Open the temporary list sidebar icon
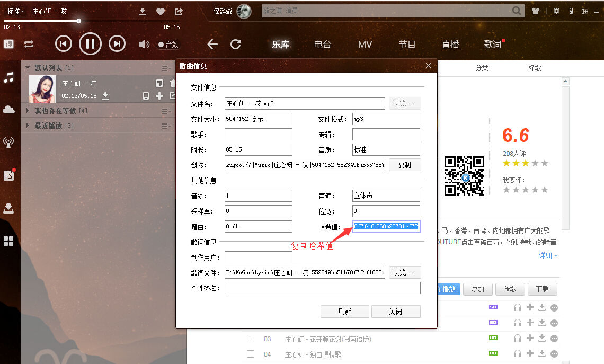Screen dimensions: 604x364 tap(8, 176)
